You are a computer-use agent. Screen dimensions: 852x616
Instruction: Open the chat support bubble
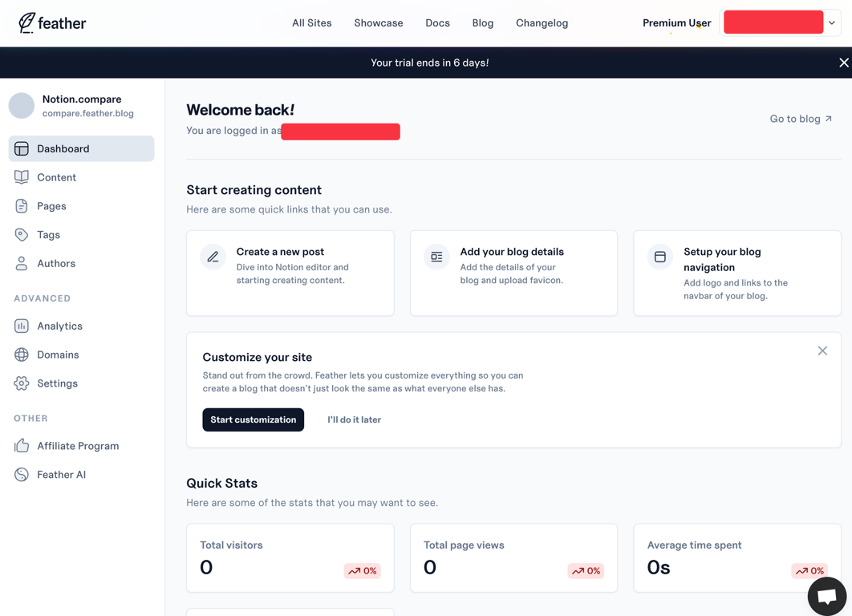(x=827, y=597)
